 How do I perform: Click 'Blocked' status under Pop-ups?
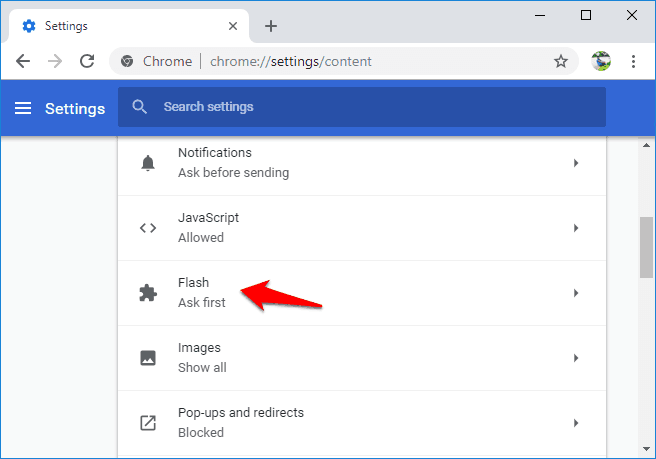pos(201,433)
